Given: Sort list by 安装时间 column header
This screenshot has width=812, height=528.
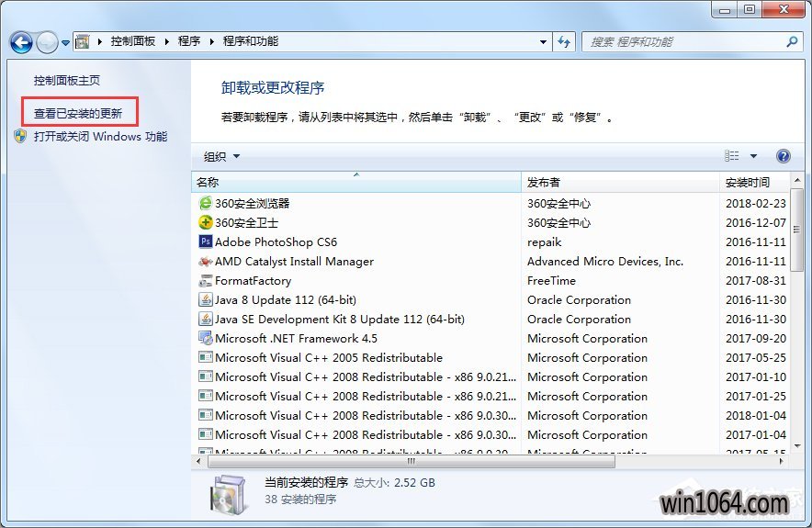Looking at the screenshot, I should [x=755, y=182].
